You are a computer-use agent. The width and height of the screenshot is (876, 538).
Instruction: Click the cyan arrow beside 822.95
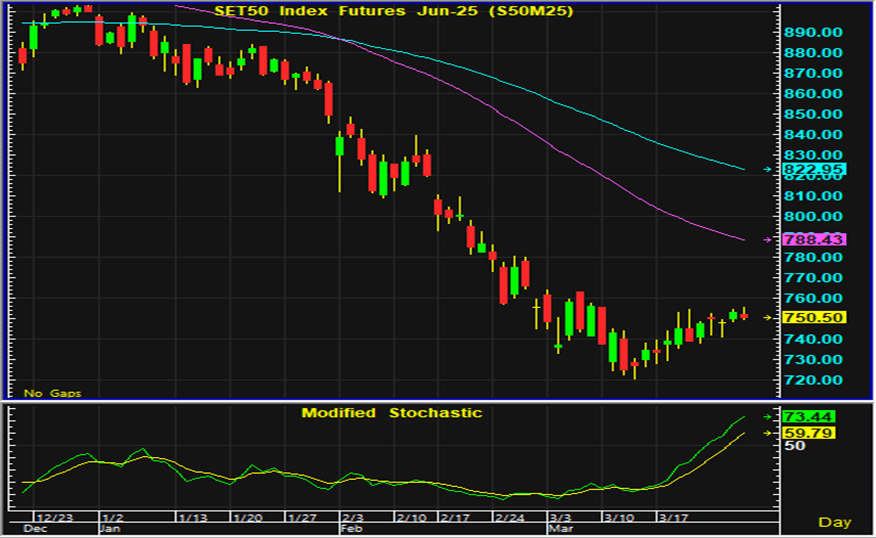click(768, 170)
